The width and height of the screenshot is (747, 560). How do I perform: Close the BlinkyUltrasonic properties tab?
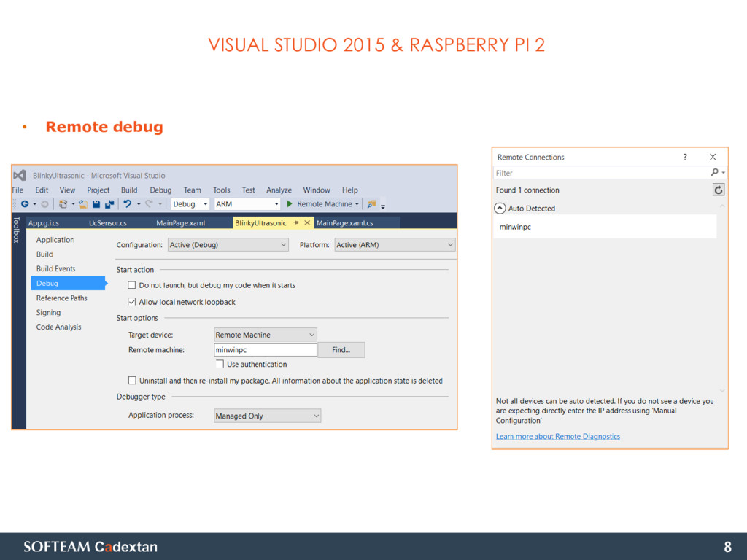(x=307, y=222)
